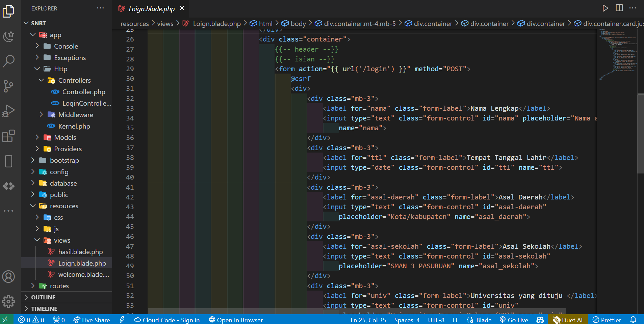Screen dimensions: 644x324
Task: Start Live Share session
Action: click(92, 320)
